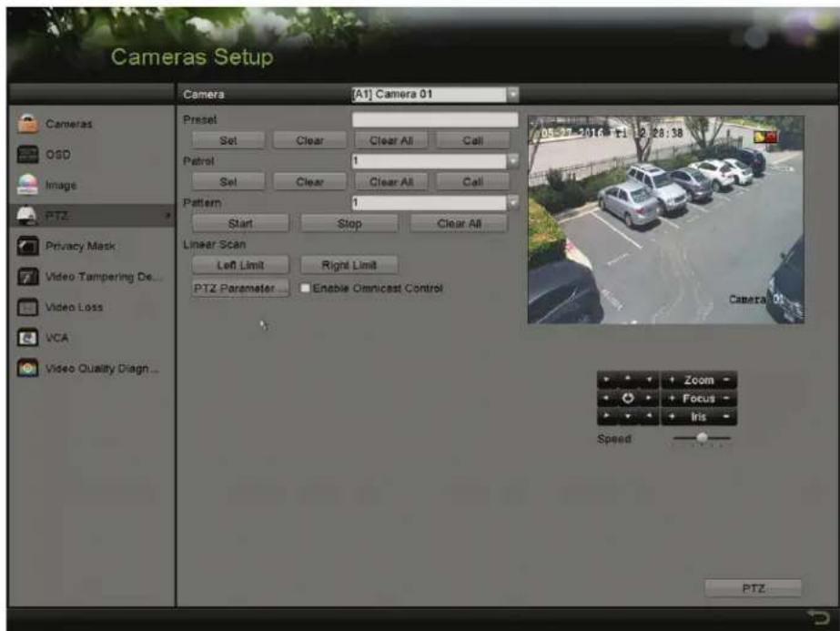840x631 pixels.
Task: Click Clear button under Preset
Action: tap(309, 140)
